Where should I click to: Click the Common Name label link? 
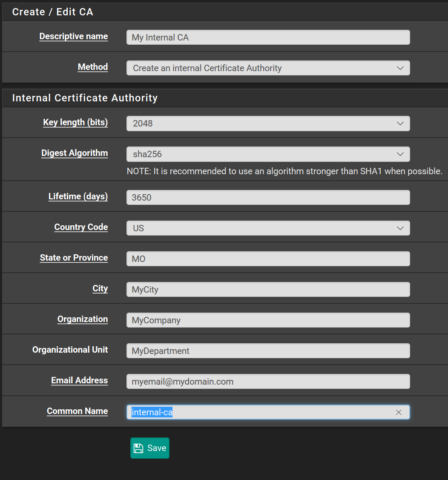click(77, 411)
